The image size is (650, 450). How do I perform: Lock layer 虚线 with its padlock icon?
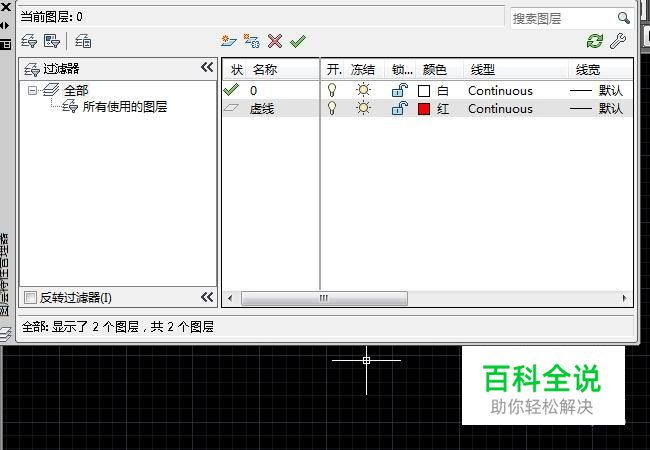(400, 108)
